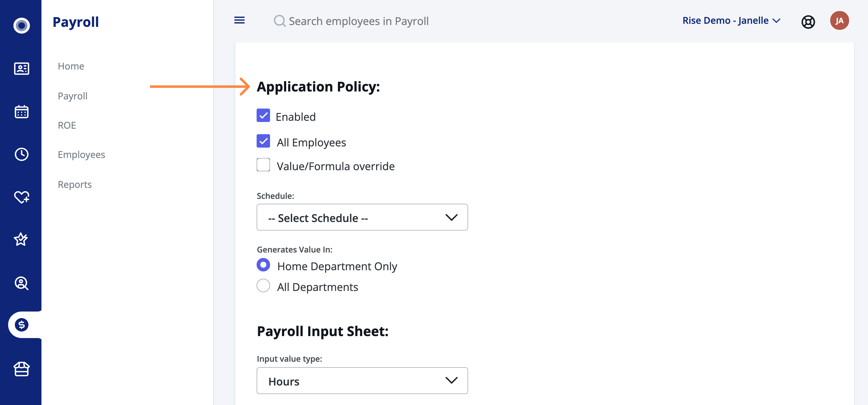Image resolution: width=868 pixels, height=405 pixels.
Task: Open Reports in side menu
Action: 74,185
